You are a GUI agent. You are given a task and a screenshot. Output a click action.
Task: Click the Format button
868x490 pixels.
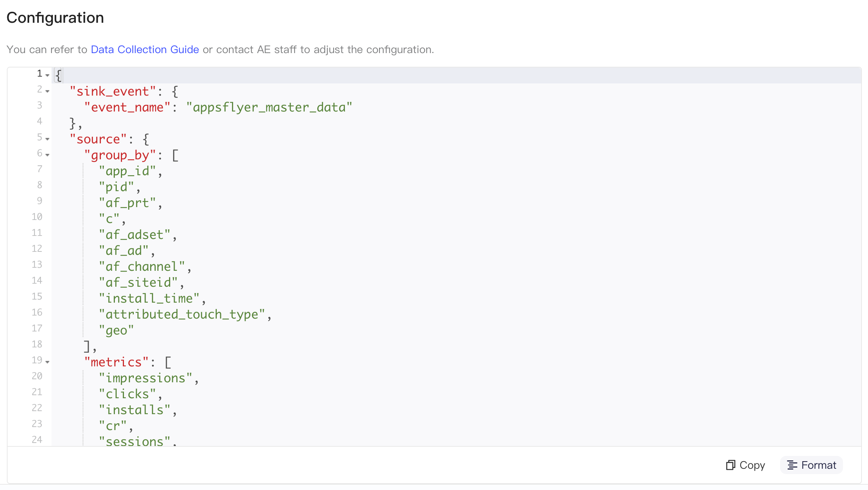tap(812, 465)
